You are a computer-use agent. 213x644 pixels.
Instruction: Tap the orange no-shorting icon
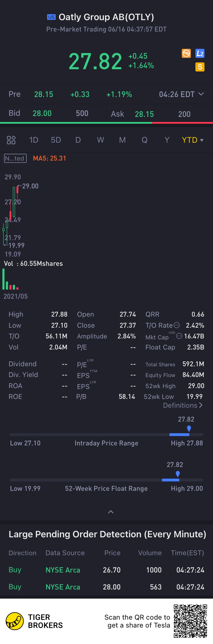click(x=186, y=53)
